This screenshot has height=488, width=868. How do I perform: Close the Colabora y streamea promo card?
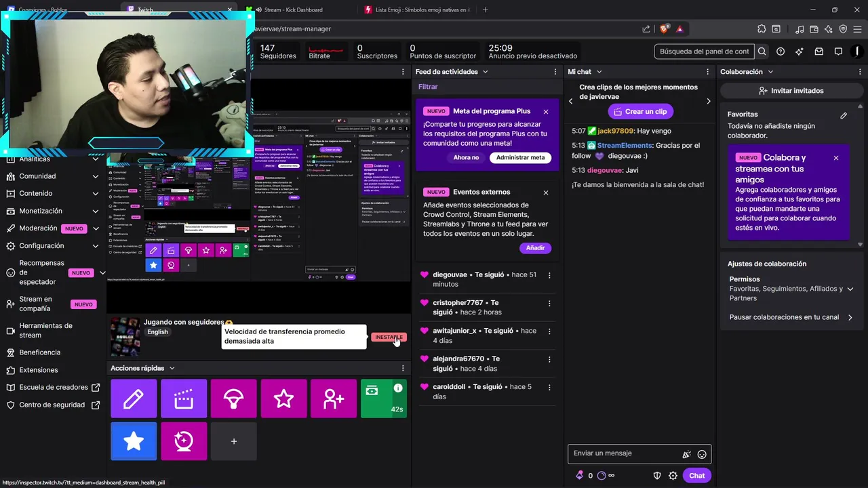[835, 158]
